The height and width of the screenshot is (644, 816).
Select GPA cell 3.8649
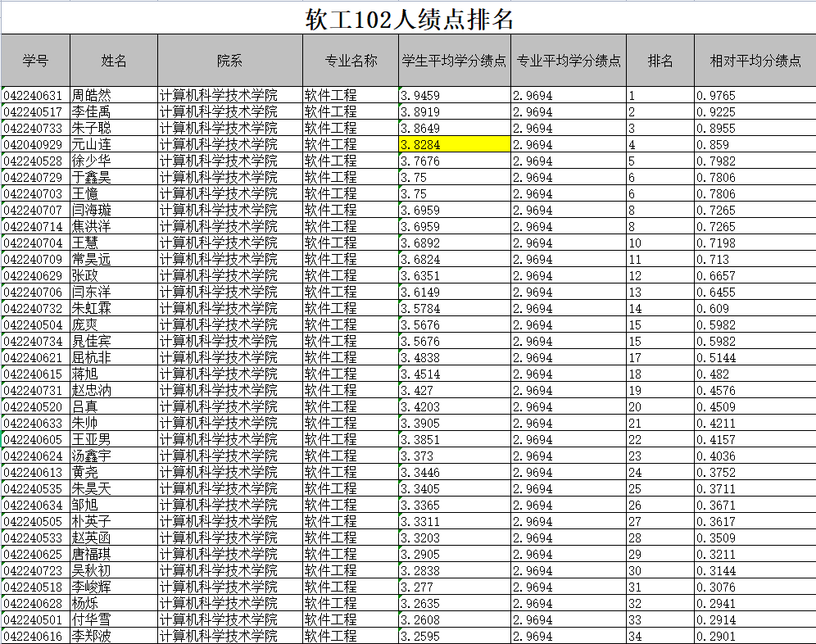point(455,128)
